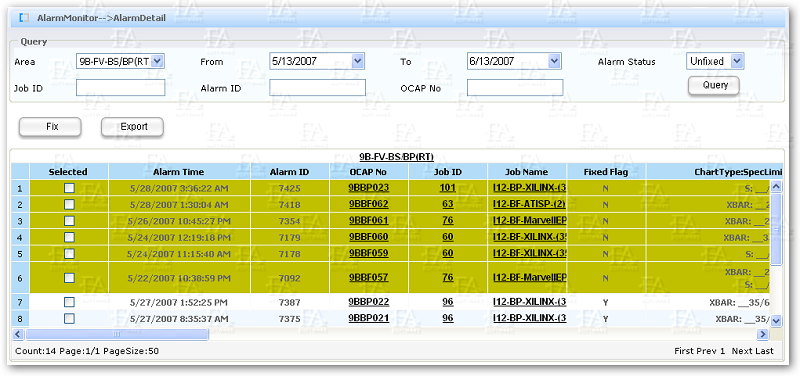Viewport: 800px width, 376px height.
Task: Open Job Name link I12-BF-ATISP-(2)
Action: 530,204
